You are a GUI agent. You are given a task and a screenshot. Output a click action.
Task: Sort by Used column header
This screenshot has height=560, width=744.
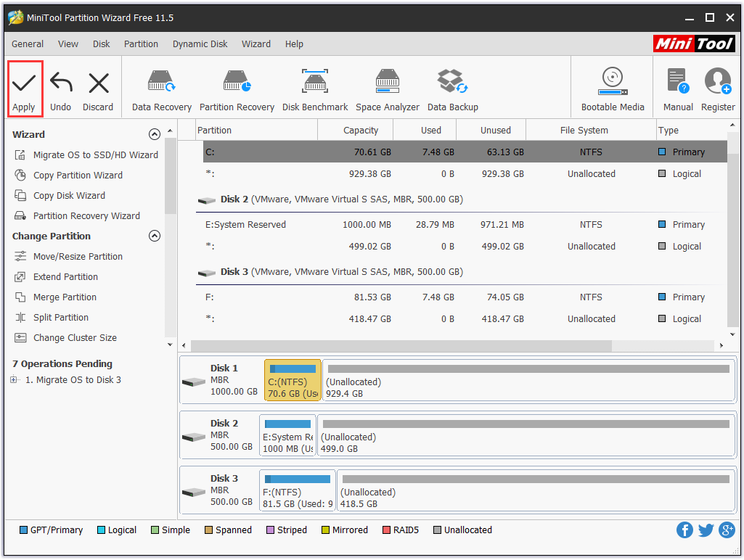click(x=425, y=131)
